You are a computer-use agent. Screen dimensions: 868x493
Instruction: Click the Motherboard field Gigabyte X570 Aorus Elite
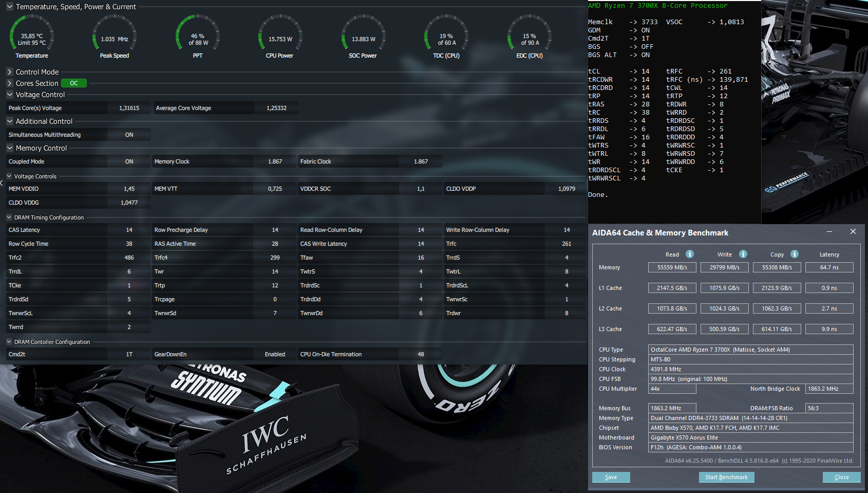tap(750, 437)
